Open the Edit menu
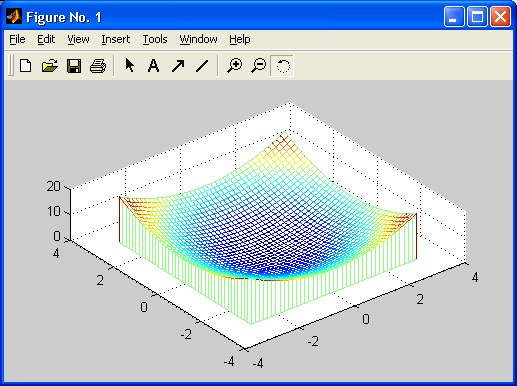 pyautogui.click(x=46, y=39)
